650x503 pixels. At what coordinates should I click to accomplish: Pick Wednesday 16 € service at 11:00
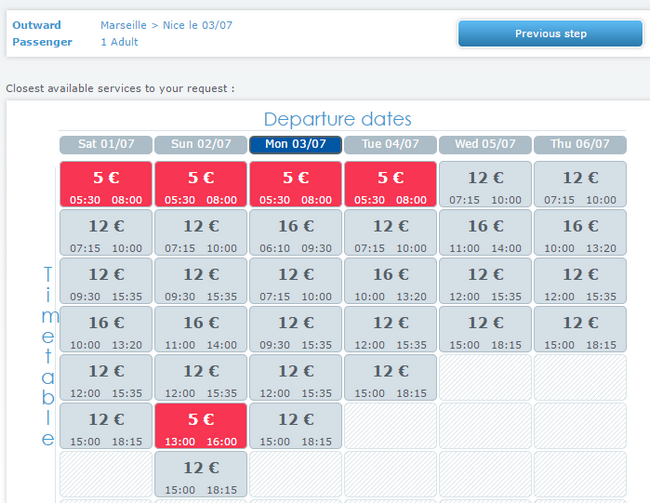485,232
